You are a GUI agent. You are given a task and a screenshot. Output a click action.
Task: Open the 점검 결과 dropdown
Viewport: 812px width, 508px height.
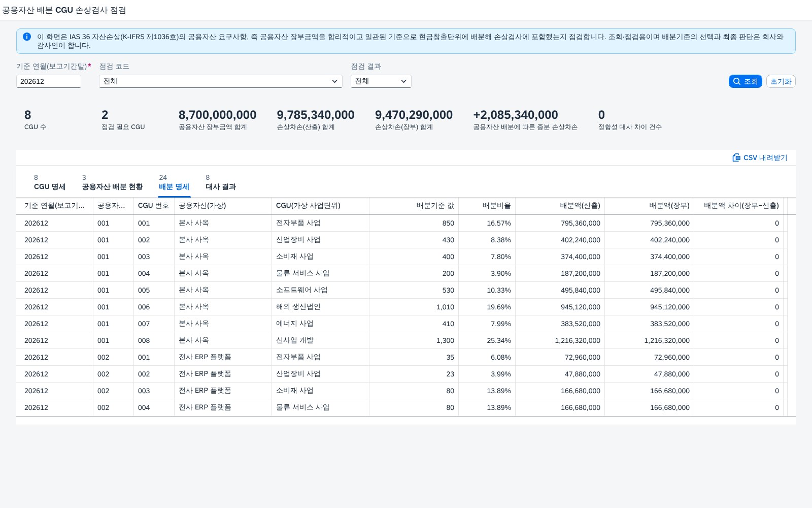[x=381, y=81]
